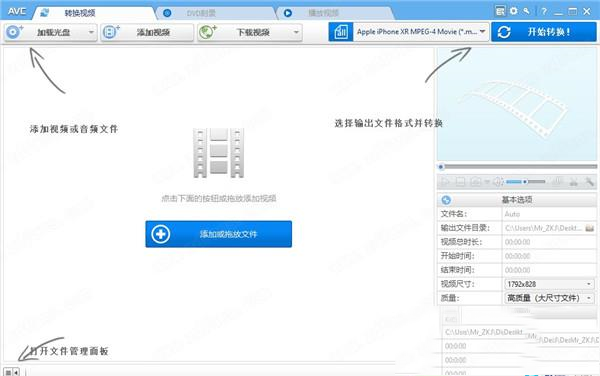
Task: Open the Apple iPhone XR output profile dropdown
Action: coord(421,32)
